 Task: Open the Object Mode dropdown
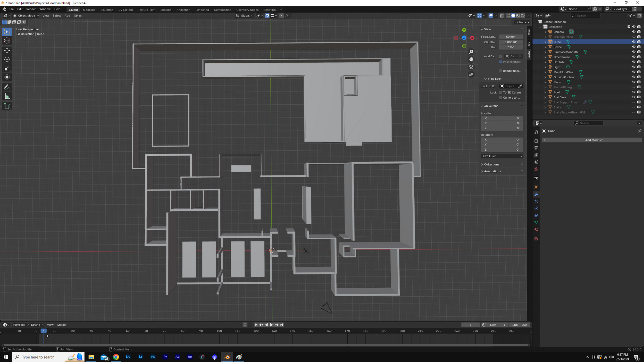(26, 16)
